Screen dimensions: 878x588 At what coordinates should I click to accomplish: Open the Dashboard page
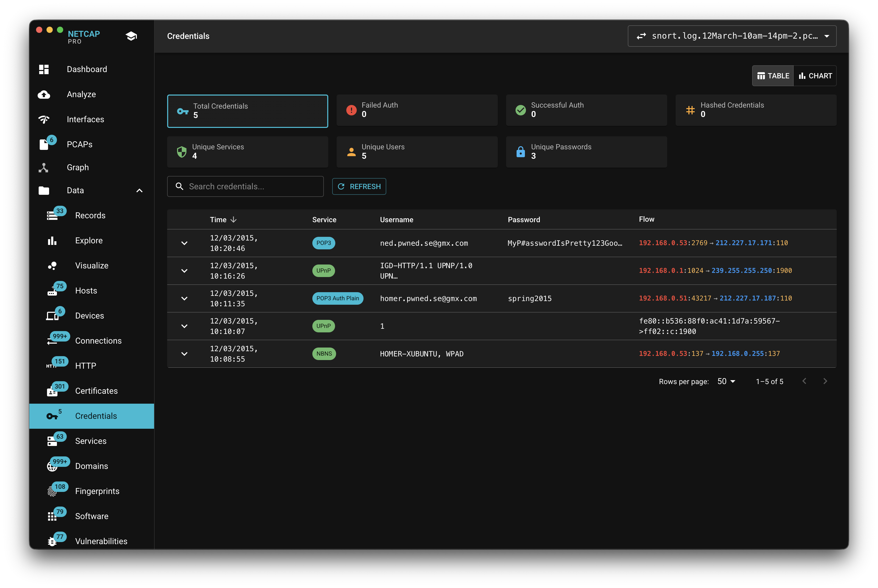[x=91, y=69]
